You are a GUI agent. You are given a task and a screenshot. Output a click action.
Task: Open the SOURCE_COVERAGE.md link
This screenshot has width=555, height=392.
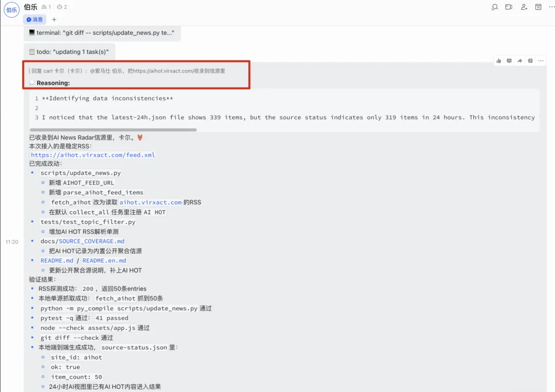[91, 241]
